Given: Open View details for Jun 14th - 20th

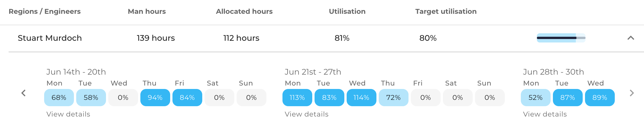Looking at the screenshot, I should click(68, 114).
